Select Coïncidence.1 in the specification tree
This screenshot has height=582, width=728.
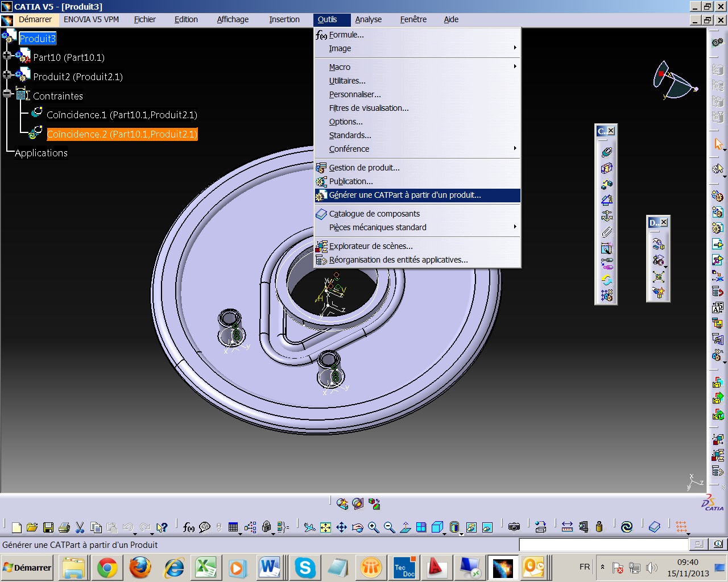point(122,115)
